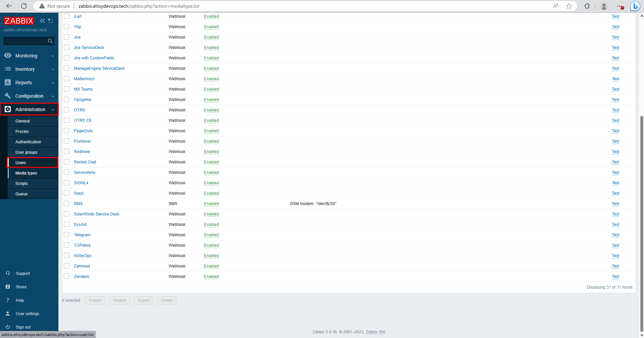Screen dimensions: 644x338
Task: Click the Sign out power icon
Action: 8,327
